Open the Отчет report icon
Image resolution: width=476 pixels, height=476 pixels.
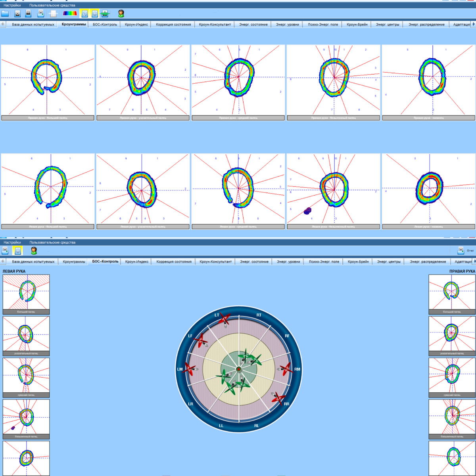tap(461, 250)
